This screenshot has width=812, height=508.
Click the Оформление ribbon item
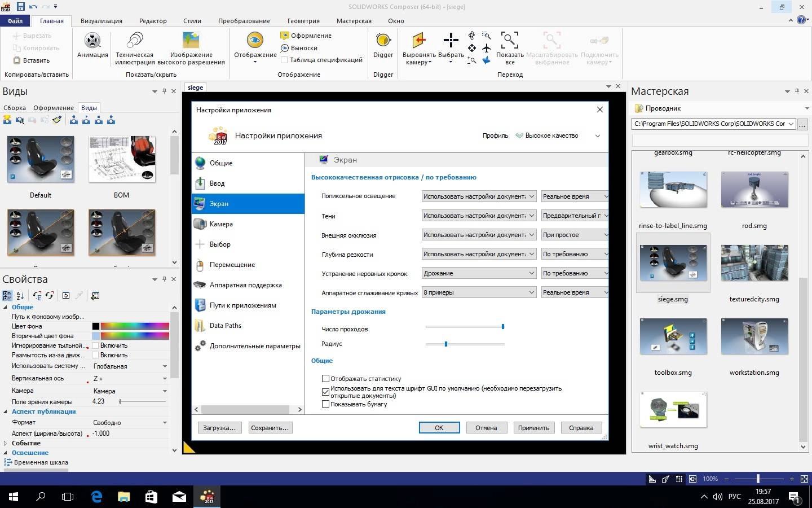(x=306, y=36)
